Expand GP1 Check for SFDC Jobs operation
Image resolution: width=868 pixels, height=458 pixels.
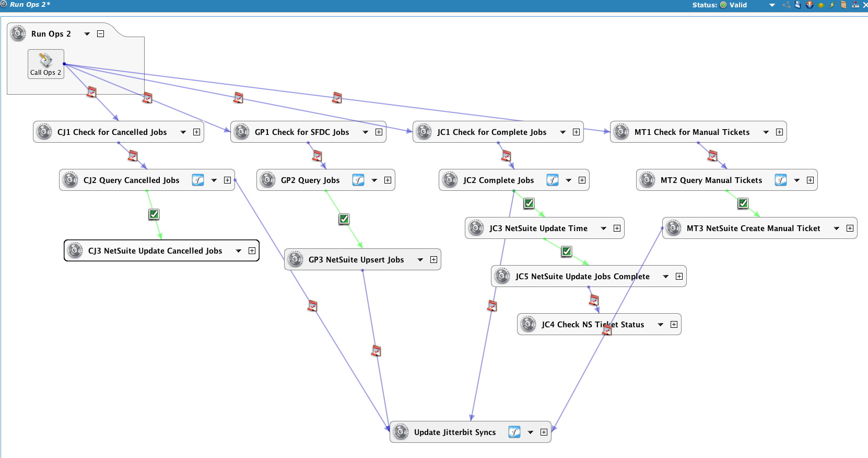379,132
